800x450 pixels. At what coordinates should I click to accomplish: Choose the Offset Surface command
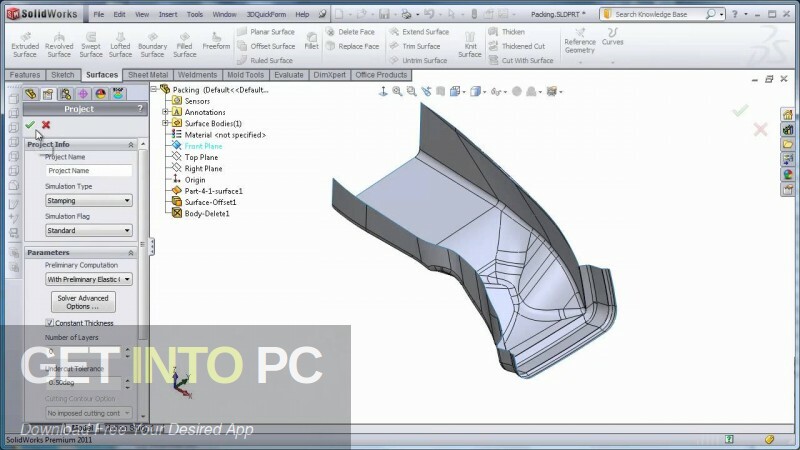pos(266,46)
